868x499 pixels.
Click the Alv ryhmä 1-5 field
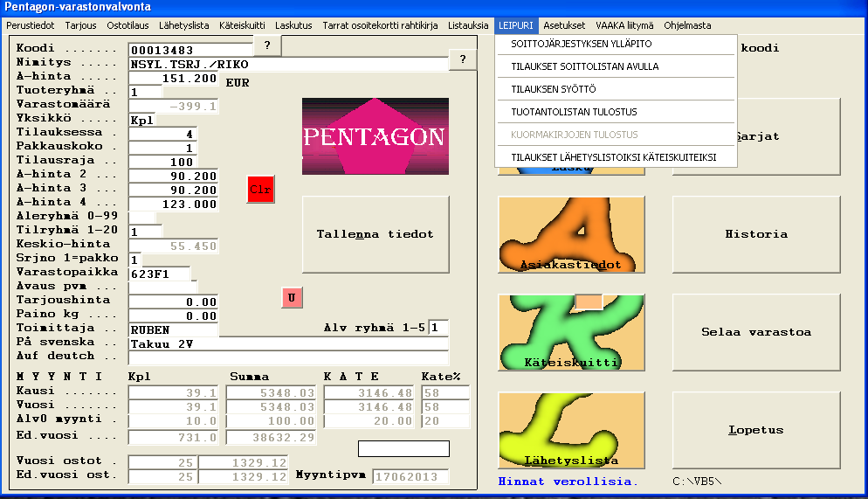438,328
